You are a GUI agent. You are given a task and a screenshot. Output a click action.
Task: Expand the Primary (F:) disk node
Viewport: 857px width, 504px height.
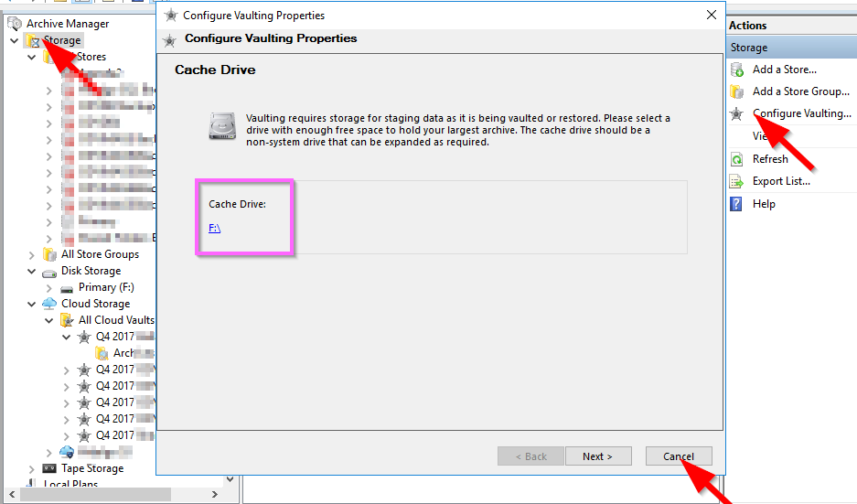(49, 288)
